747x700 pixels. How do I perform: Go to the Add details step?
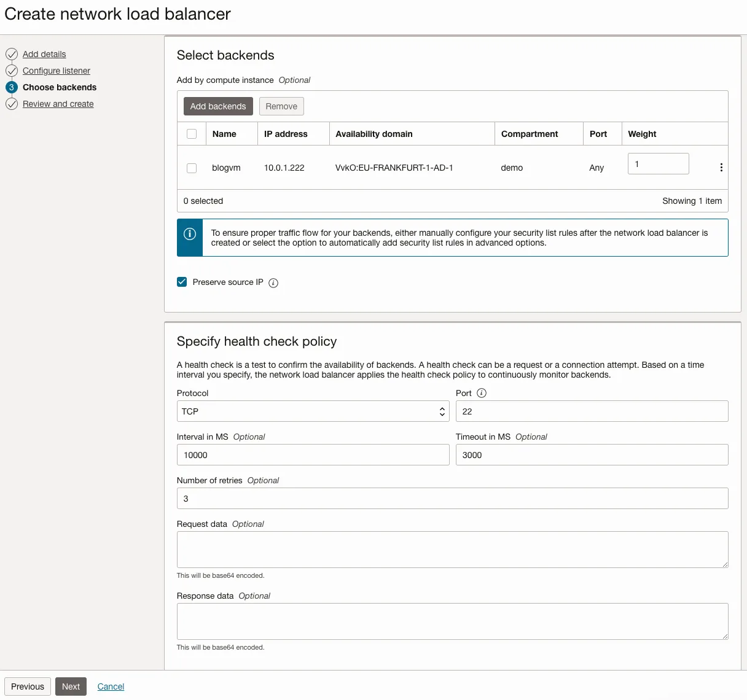44,54
